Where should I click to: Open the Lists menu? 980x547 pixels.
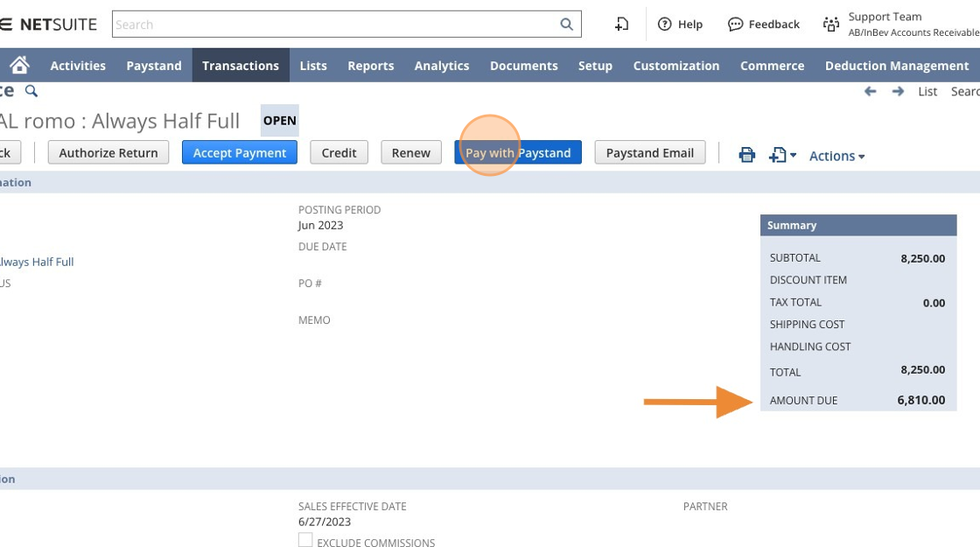313,66
